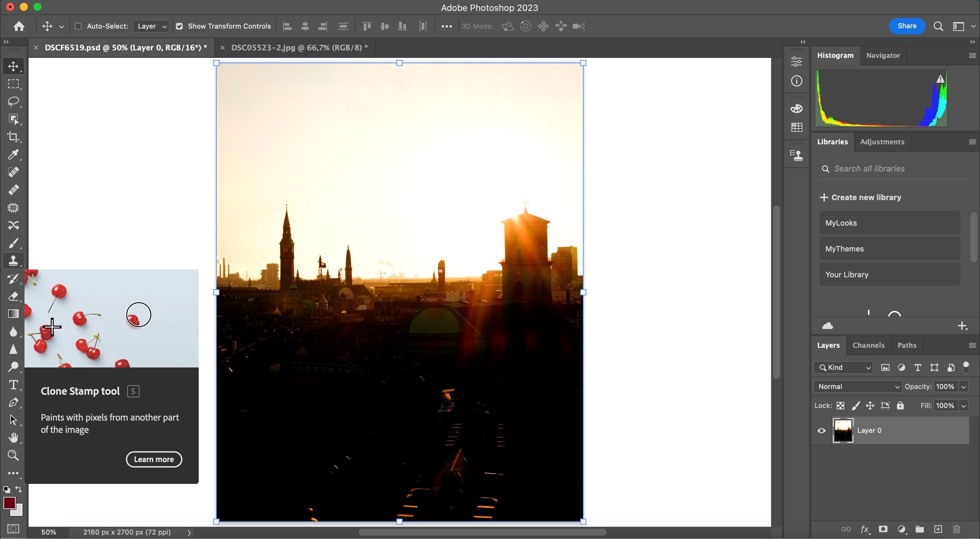The image size is (980, 539).
Task: Switch to the Adjustments tab
Action: pos(882,142)
